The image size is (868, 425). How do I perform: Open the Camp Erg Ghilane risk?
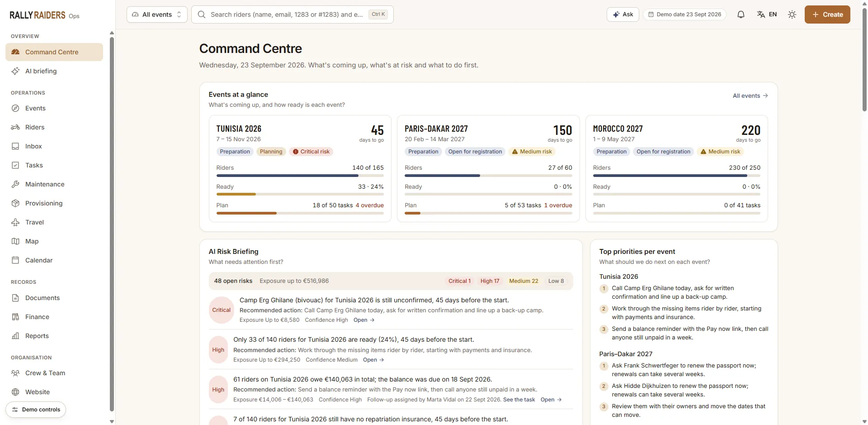364,320
